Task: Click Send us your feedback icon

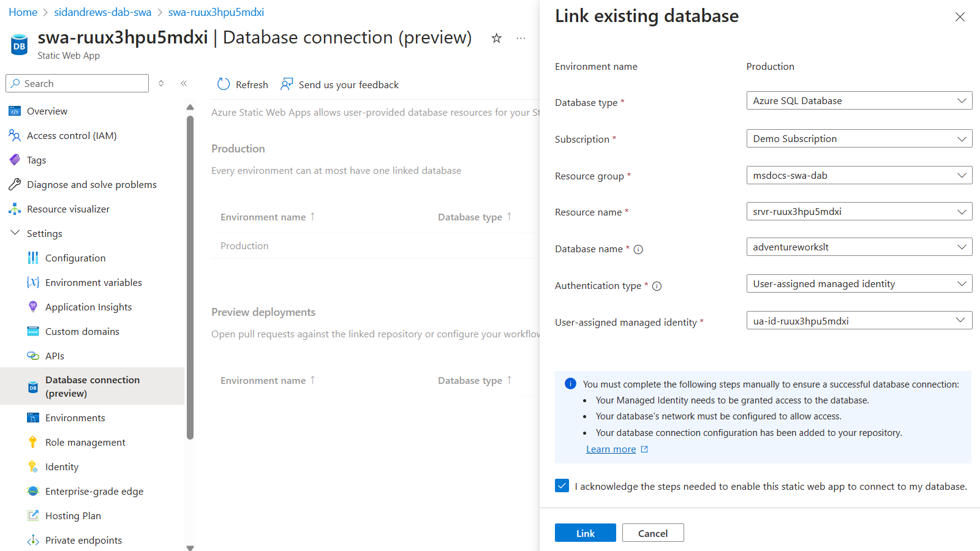Action: point(287,84)
